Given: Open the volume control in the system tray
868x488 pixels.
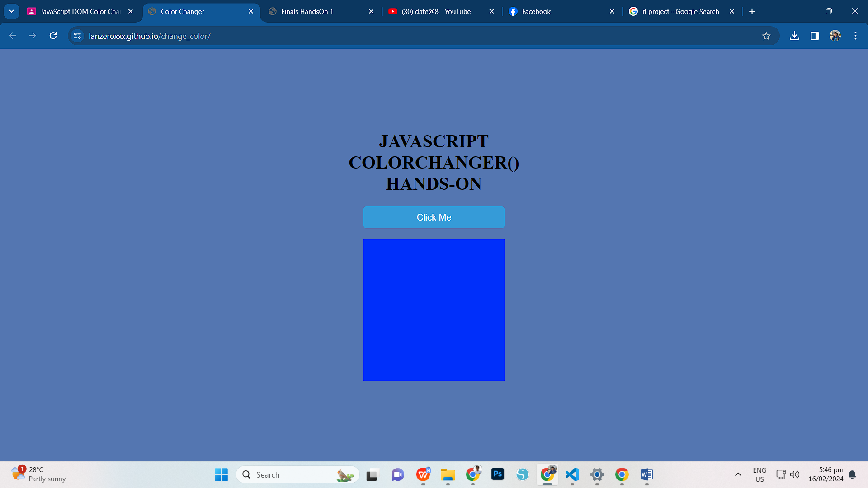Looking at the screenshot, I should click(x=795, y=474).
